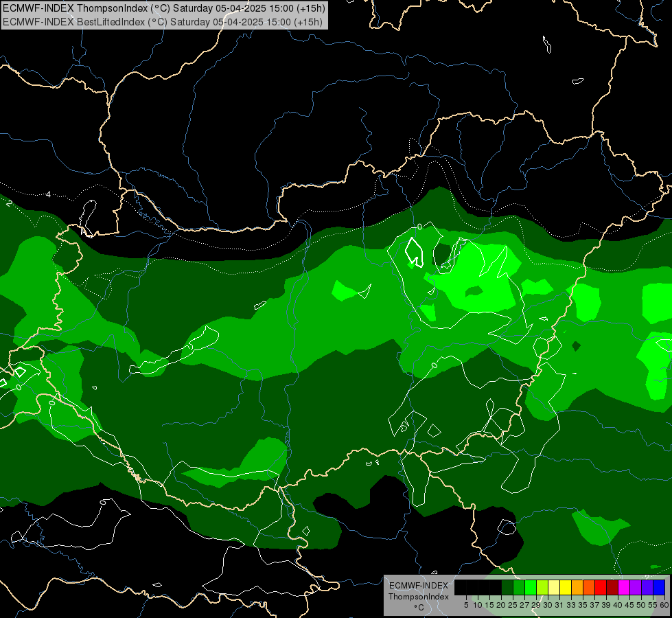Screen dimensions: 672x618
Task: Click the legend tick label 20
Action: (502, 605)
